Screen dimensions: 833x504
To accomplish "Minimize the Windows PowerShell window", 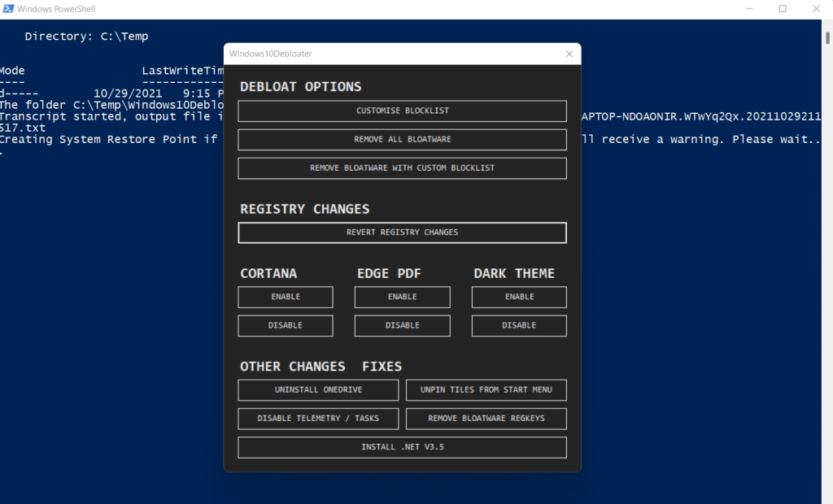I will tap(749, 8).
